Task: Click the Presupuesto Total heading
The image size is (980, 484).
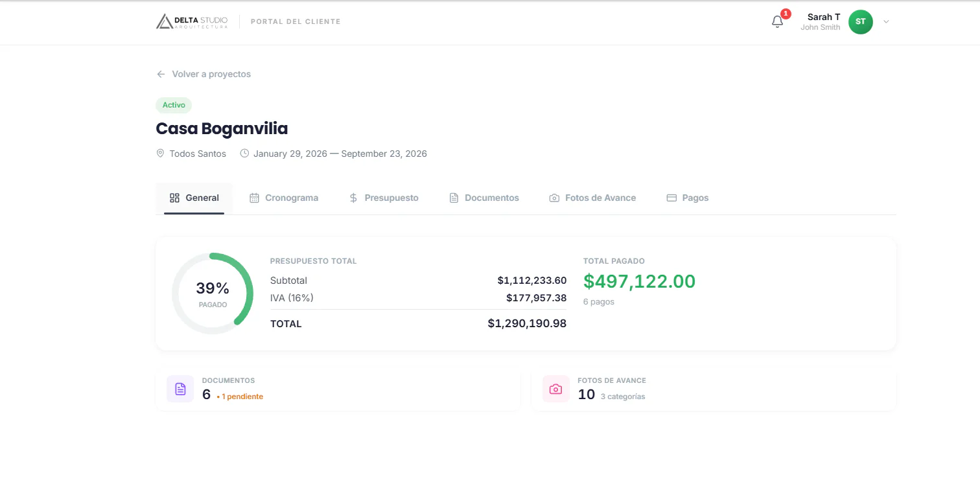Action: [314, 261]
